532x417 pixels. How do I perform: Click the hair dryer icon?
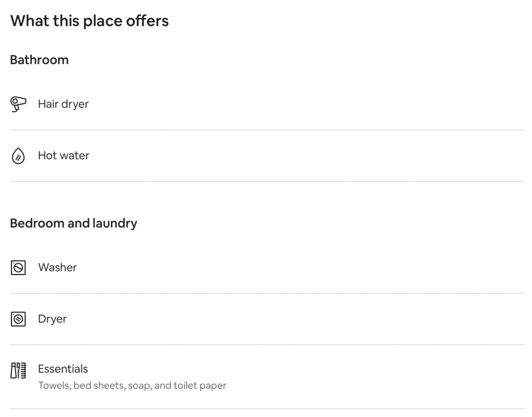point(18,104)
